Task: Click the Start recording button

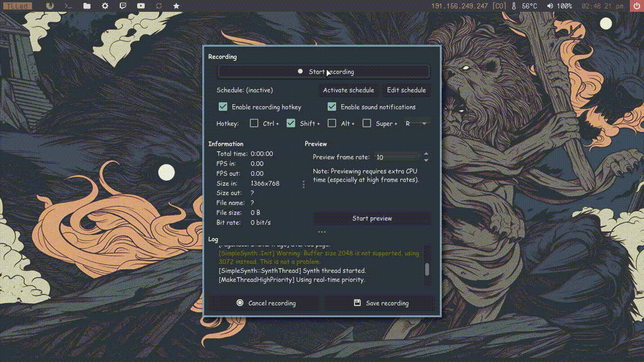Action: pyautogui.click(x=323, y=72)
